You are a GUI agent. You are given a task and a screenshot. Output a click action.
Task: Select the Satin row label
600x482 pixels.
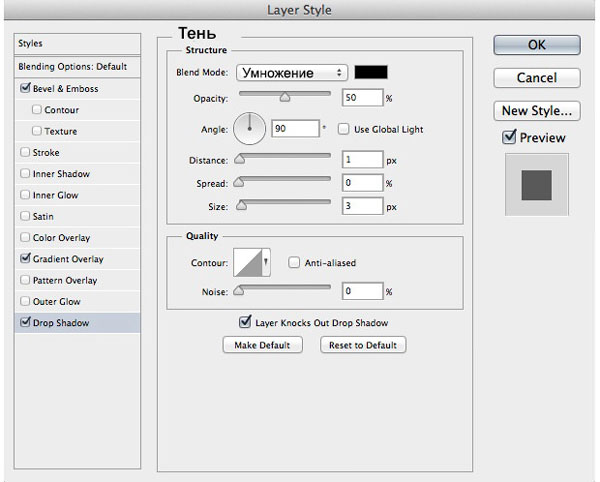tap(43, 217)
